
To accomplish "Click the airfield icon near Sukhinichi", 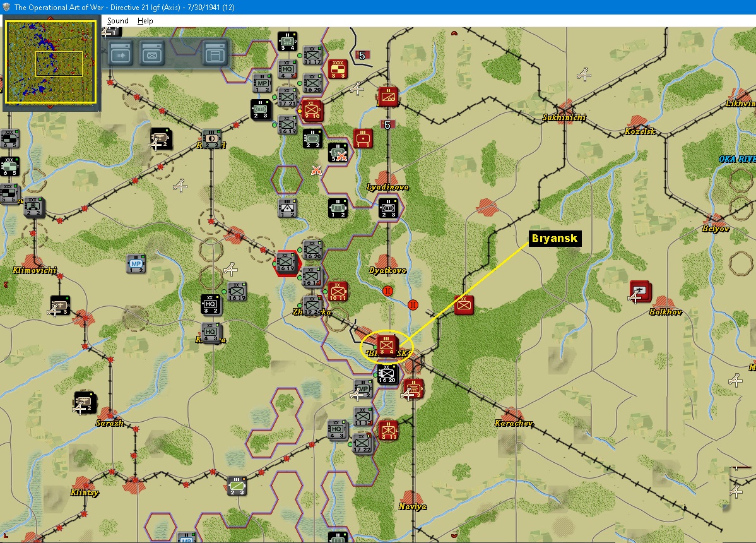I will [x=584, y=75].
